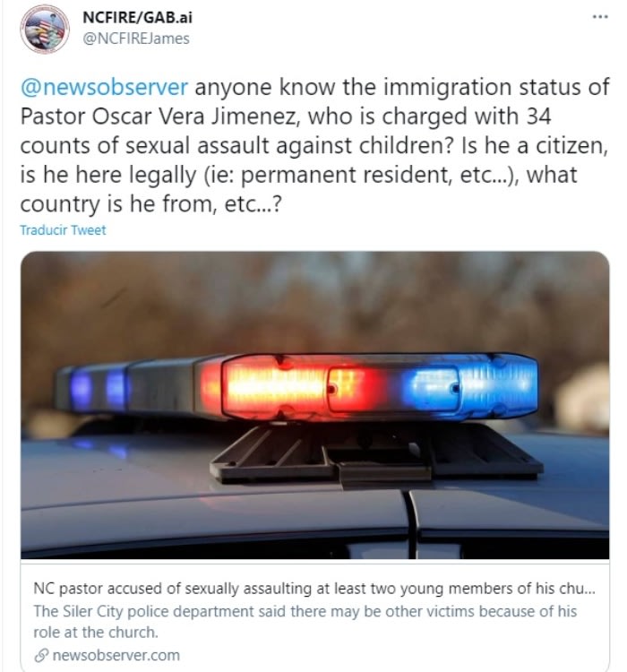Click the Siler City police article summary
Viewport: 627px width, 672px height.
tap(305, 611)
